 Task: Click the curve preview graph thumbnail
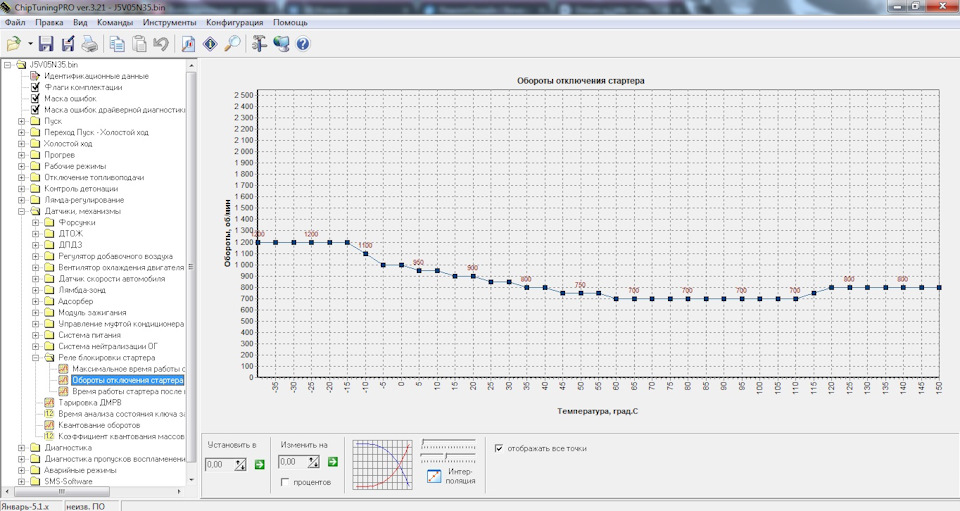(x=383, y=465)
